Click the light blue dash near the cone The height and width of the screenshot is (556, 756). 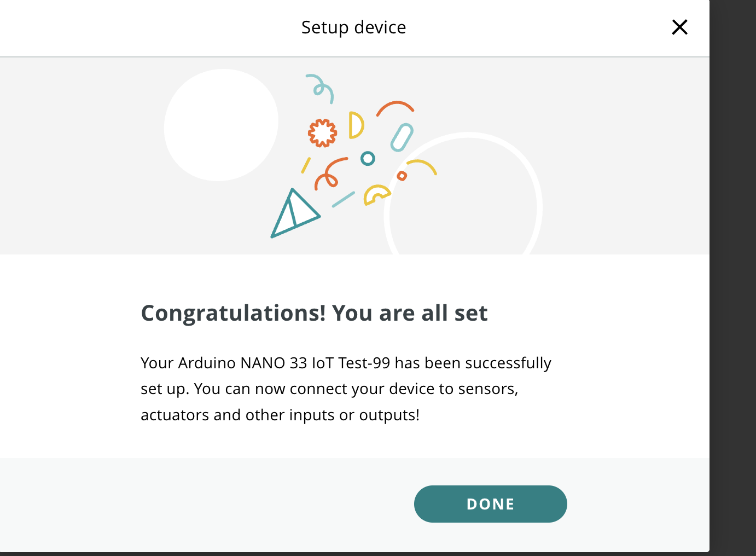click(x=344, y=199)
